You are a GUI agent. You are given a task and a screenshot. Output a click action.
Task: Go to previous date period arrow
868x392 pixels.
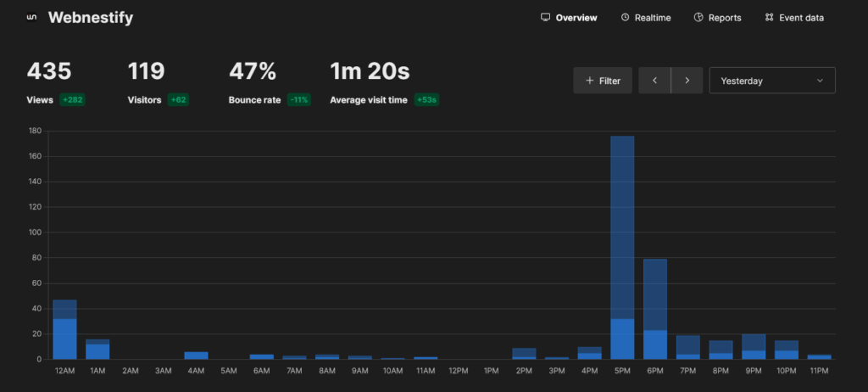coord(654,81)
